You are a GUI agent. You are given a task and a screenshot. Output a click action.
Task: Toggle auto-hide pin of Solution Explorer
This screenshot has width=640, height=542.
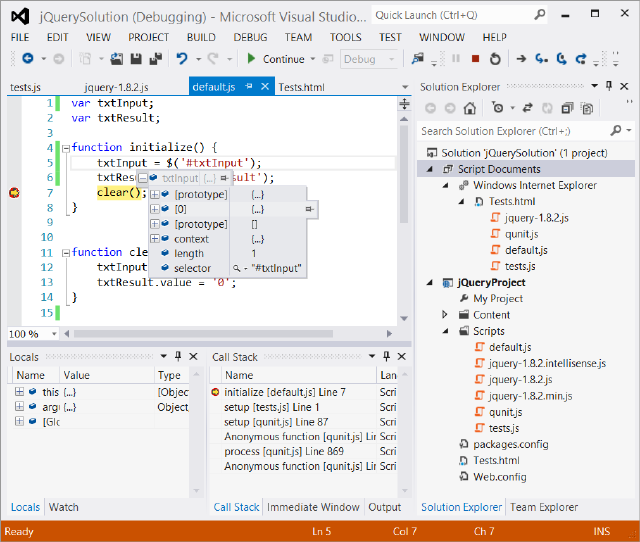(x=609, y=86)
